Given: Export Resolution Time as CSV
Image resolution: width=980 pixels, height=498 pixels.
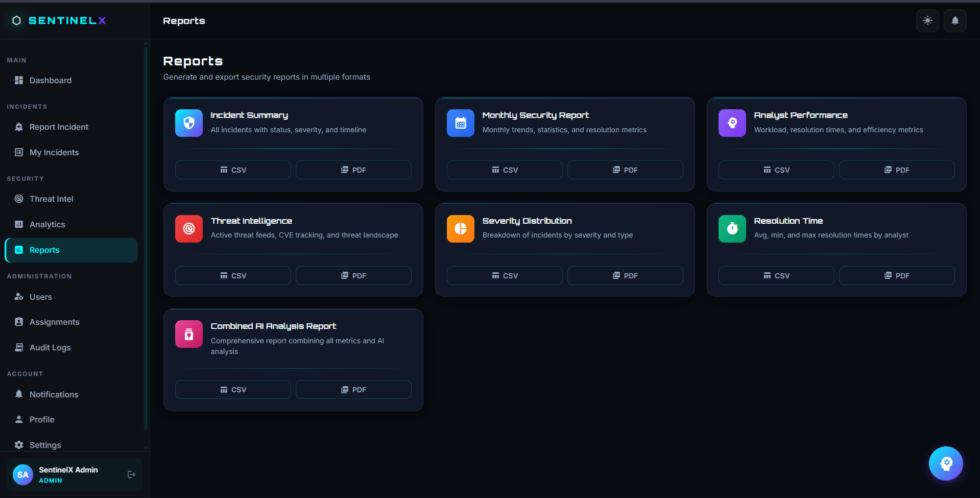Looking at the screenshot, I should (776, 276).
